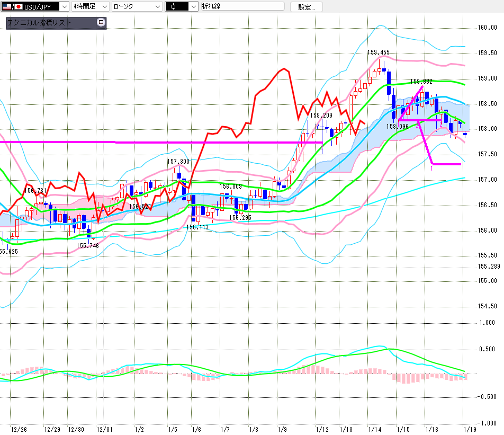The image size is (504, 435).
Task: Click the 158.096 low price label
Action: pos(398,127)
